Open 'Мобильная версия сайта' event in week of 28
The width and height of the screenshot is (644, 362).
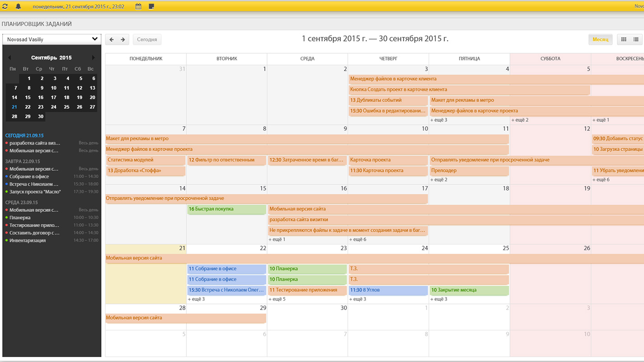point(186,318)
